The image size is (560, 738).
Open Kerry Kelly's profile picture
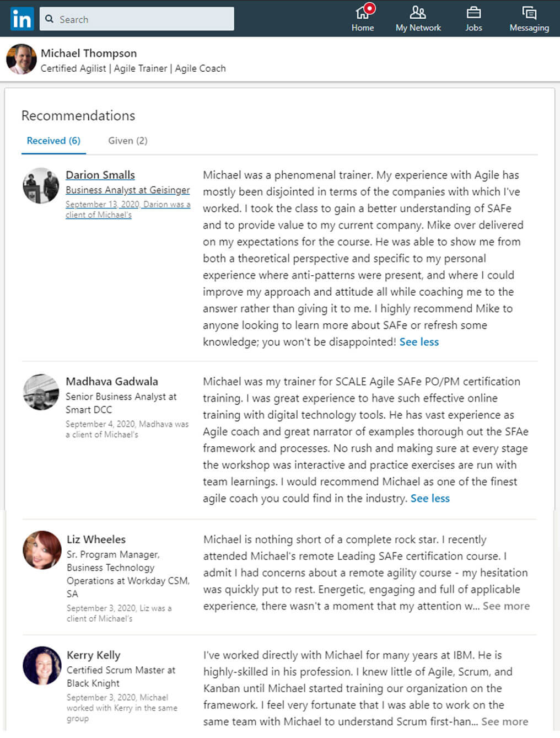coord(42,666)
